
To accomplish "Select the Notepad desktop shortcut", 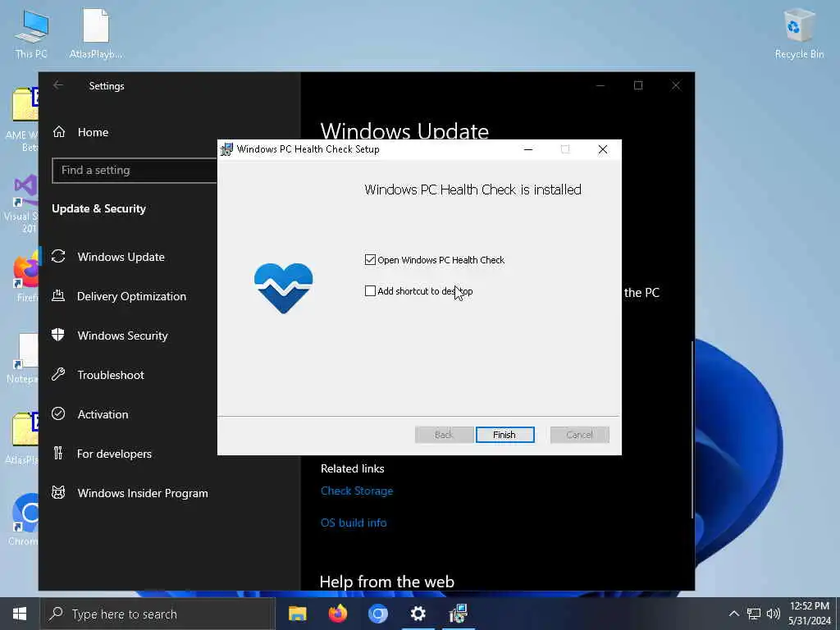I will pyautogui.click(x=22, y=359).
